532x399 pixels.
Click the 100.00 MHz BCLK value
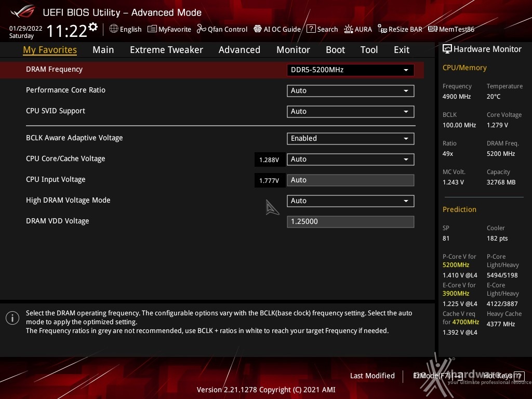tap(459, 125)
